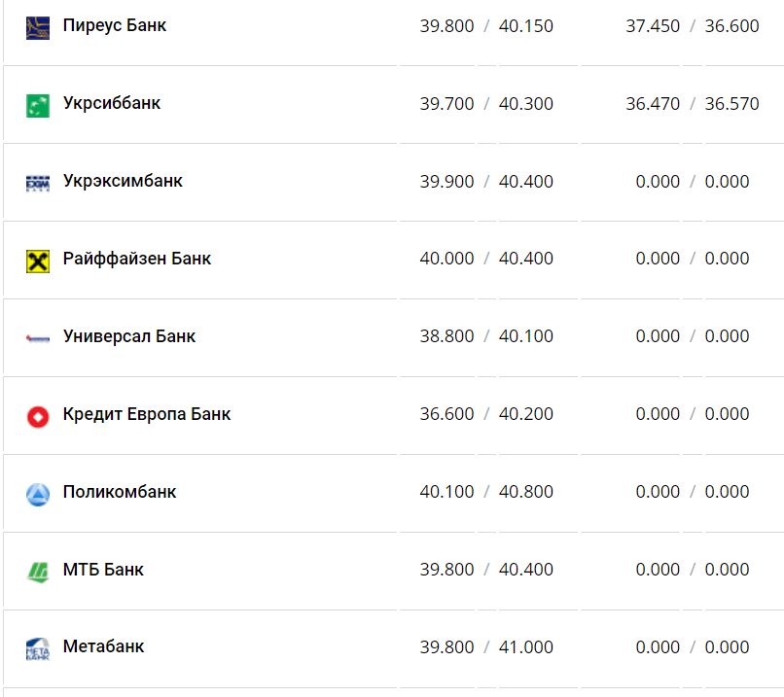Select the Метабанк bank name
The height and width of the screenshot is (697, 784).
pyautogui.click(x=103, y=646)
